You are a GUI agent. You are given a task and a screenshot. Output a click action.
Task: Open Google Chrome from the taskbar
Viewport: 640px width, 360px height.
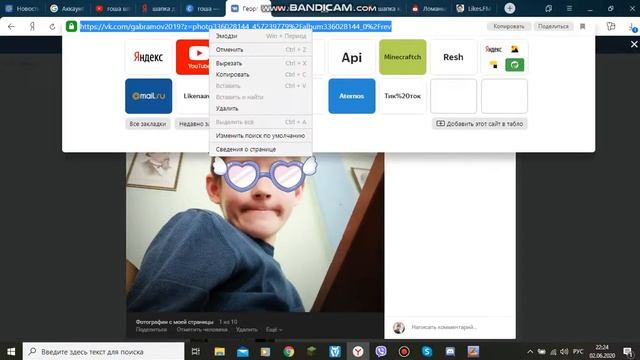[x=289, y=351]
